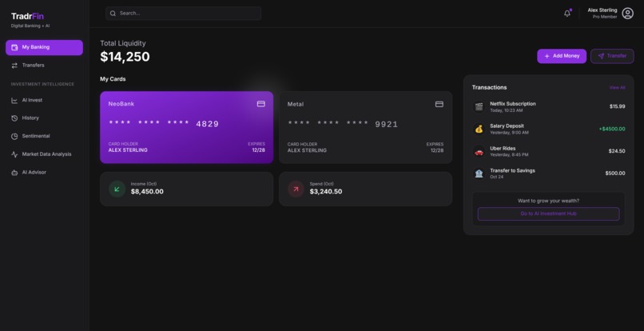Click the card chip icon on NeoBank card
Screen dimensions: 644x331
(x=260, y=104)
